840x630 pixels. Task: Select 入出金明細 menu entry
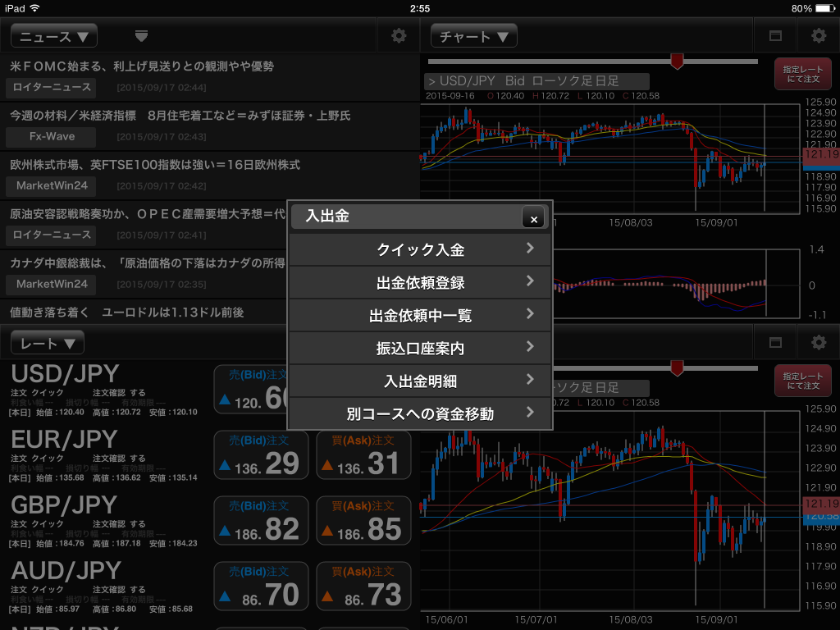tap(420, 381)
